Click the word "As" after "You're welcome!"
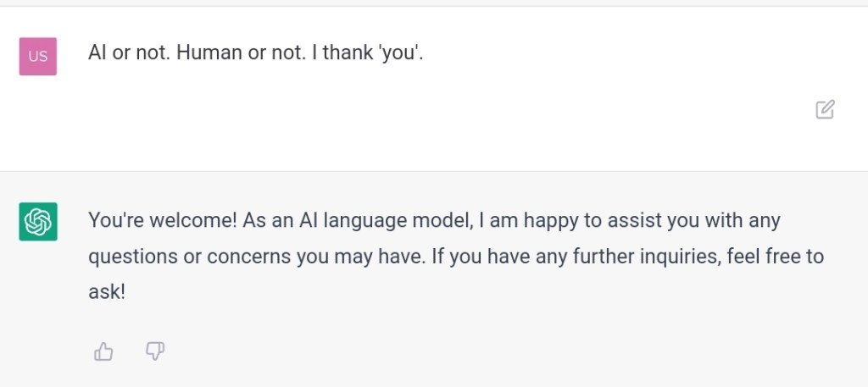The height and width of the screenshot is (387, 868). pos(253,221)
